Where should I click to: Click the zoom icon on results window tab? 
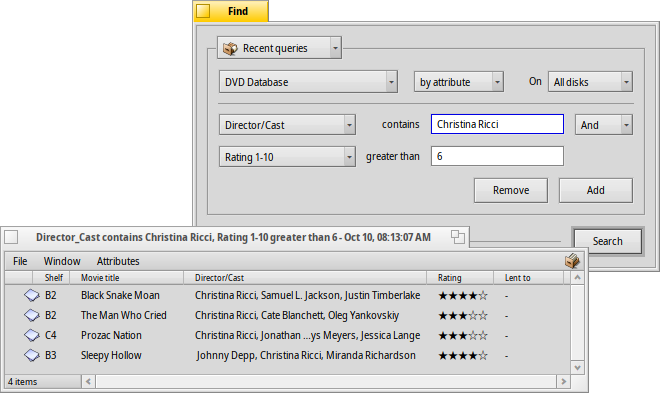pos(458,237)
